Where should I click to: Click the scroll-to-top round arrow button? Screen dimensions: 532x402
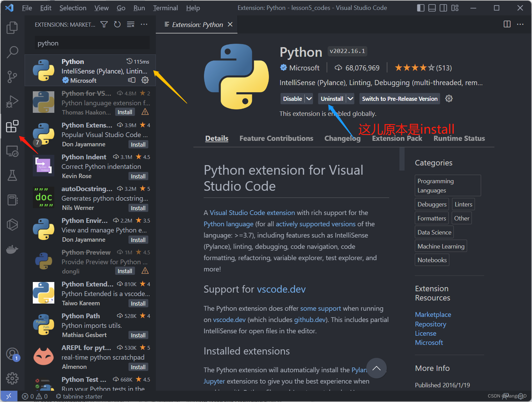(377, 368)
